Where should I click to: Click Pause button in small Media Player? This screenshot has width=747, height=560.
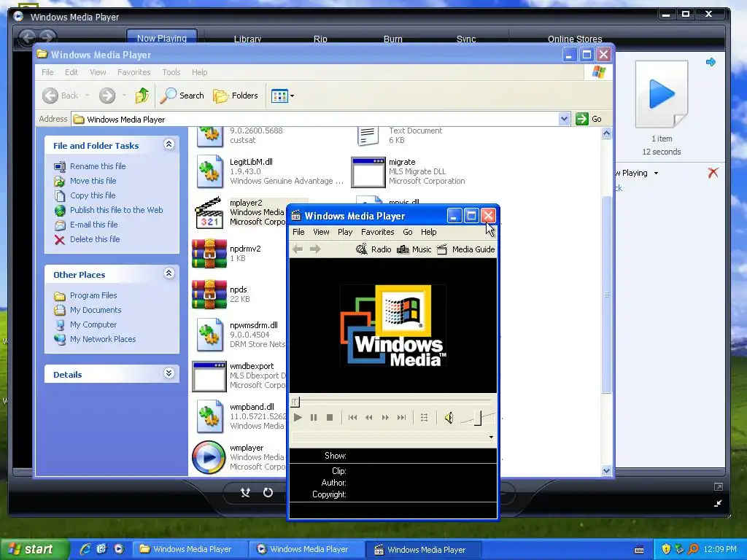(x=314, y=418)
